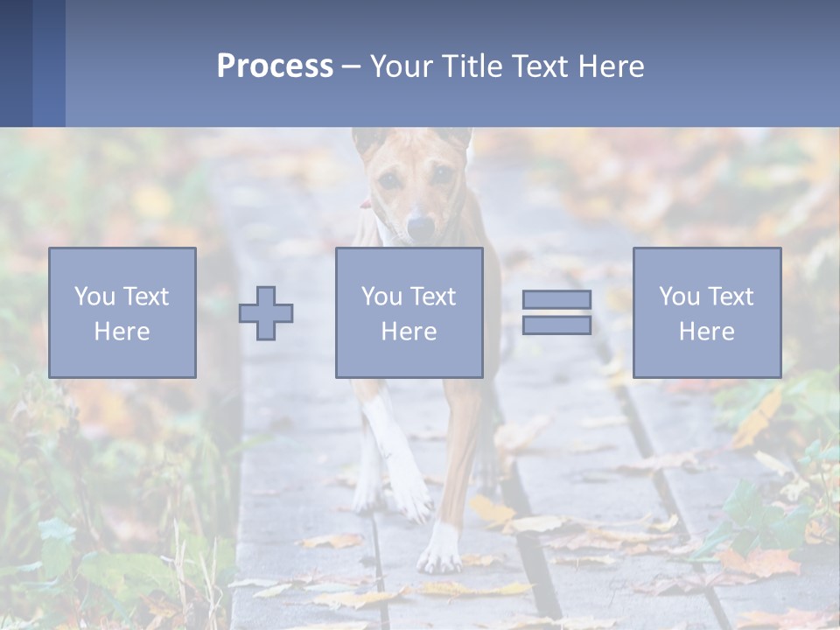Click the right "You Text Here" box
Image resolution: width=840 pixels, height=630 pixels.
click(x=707, y=313)
